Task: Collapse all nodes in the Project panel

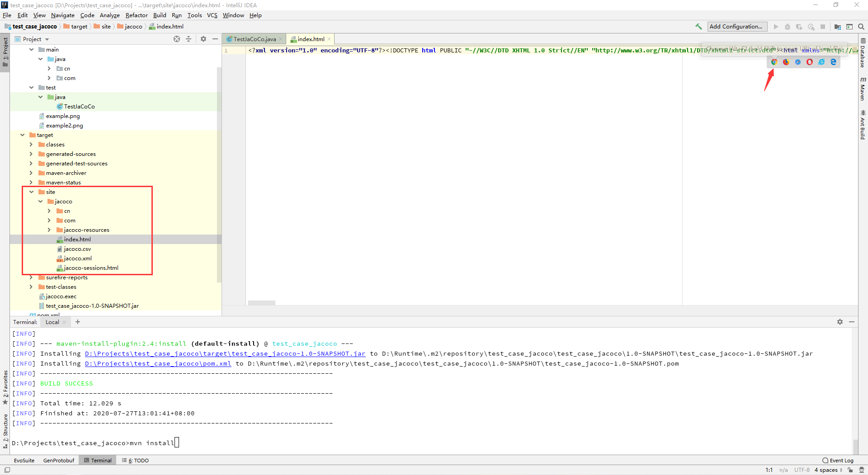Action: pos(189,39)
